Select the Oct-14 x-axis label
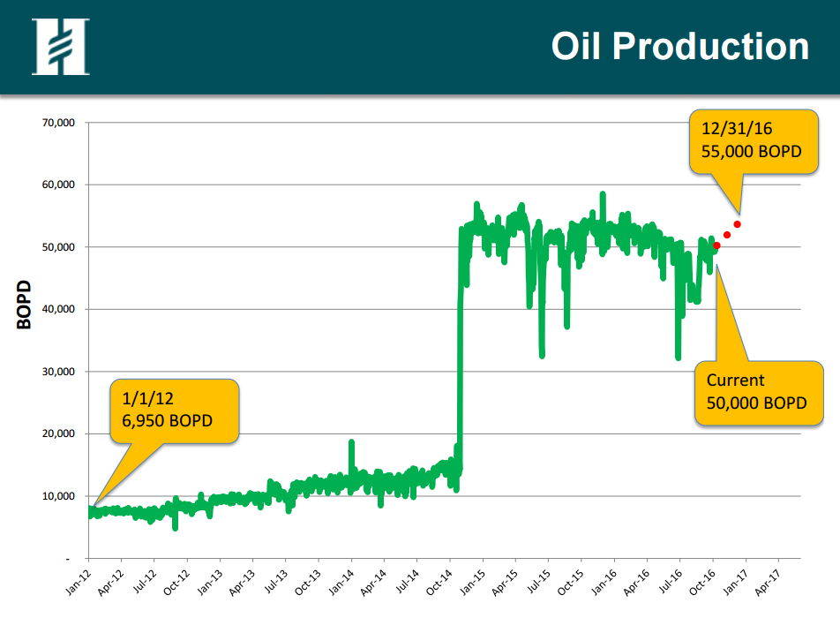This screenshot has height=633, width=840. point(440,583)
